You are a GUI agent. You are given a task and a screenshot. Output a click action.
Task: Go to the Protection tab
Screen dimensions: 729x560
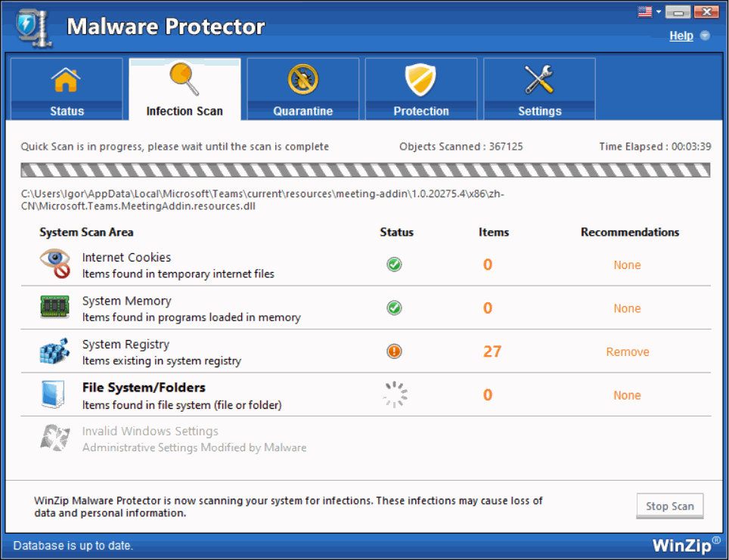coord(420,89)
